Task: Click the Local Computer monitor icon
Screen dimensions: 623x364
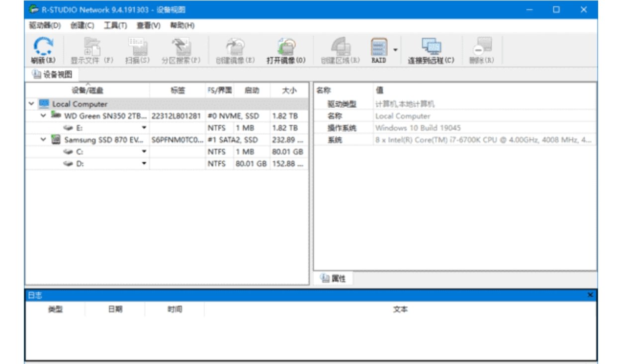Action: [x=44, y=104]
